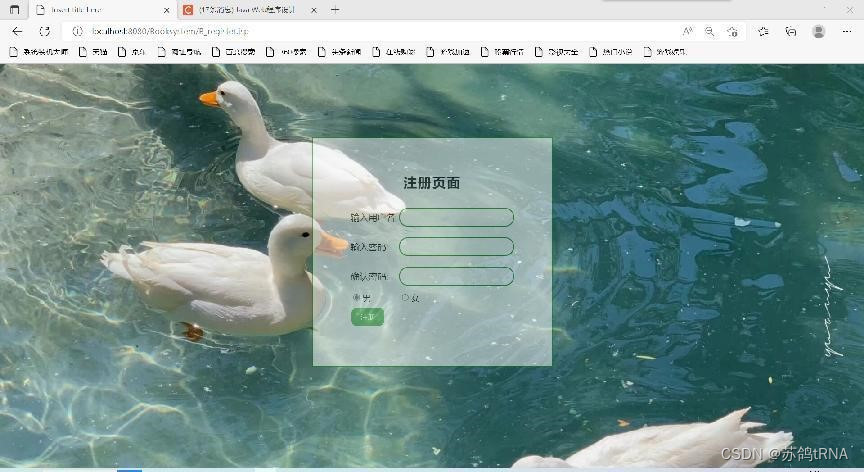
Task: Select the male (男) radio button
Action: click(356, 298)
